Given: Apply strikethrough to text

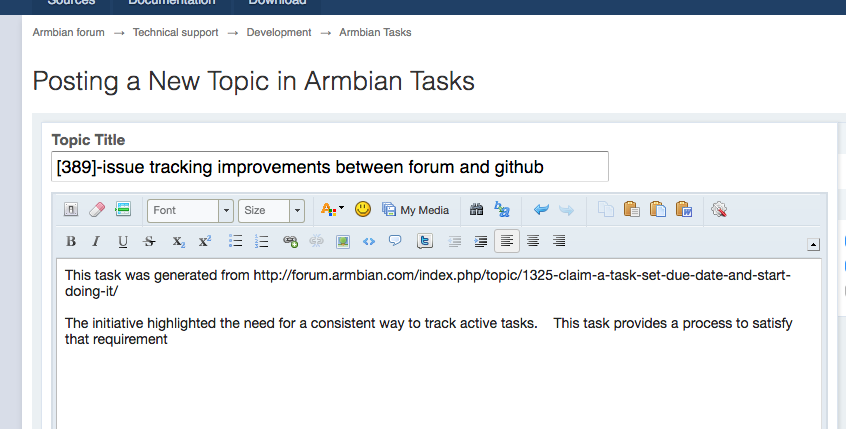Looking at the screenshot, I should tap(149, 241).
